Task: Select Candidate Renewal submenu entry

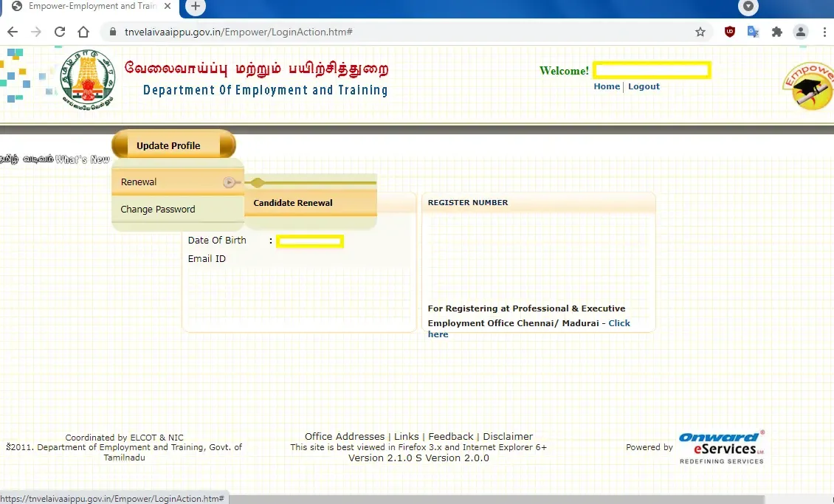Action: 311,202
